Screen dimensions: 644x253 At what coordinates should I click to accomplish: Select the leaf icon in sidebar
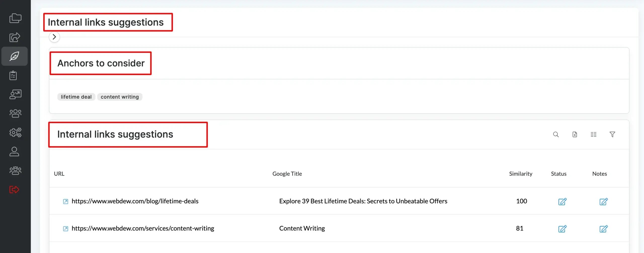coord(15,56)
